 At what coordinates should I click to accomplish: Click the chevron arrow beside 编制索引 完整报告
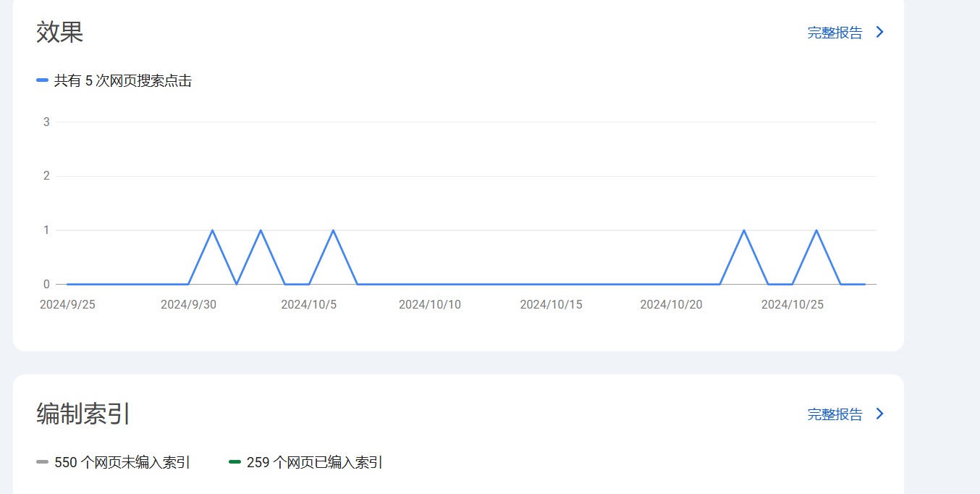pyautogui.click(x=879, y=414)
